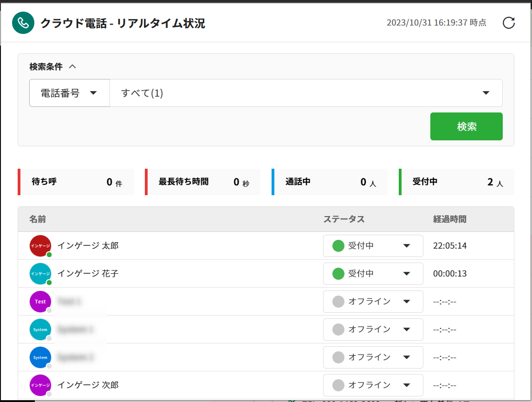Click the ステータス column header
This screenshot has width=532, height=402.
coord(344,219)
